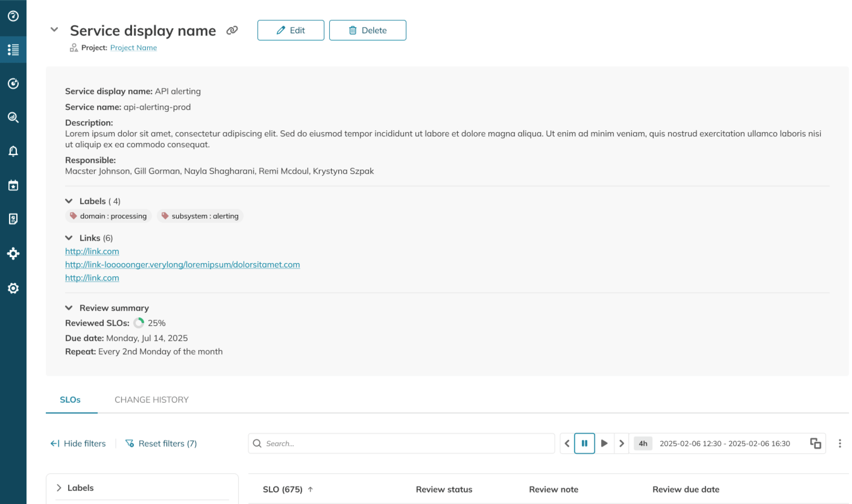Collapse the Labels (4) section
The height and width of the screenshot is (504, 852).
click(x=69, y=201)
